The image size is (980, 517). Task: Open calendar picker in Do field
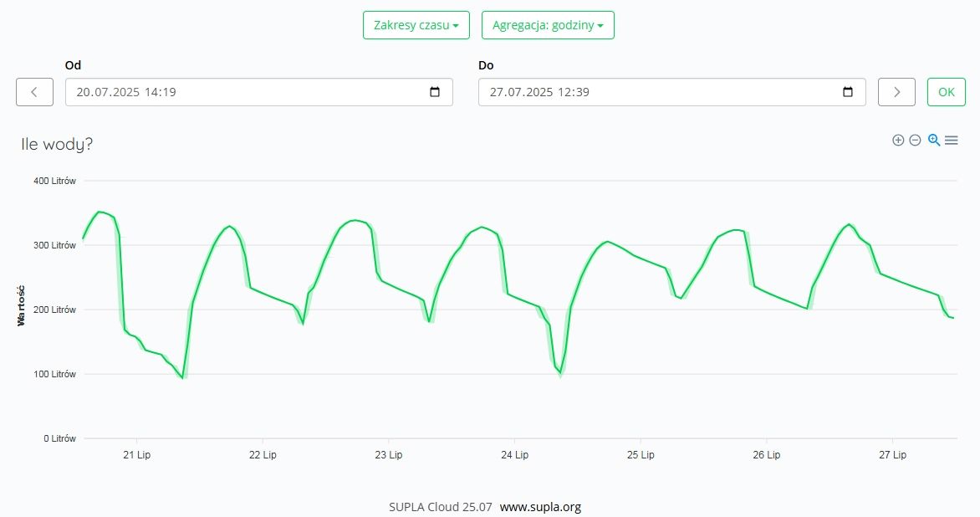(848, 92)
